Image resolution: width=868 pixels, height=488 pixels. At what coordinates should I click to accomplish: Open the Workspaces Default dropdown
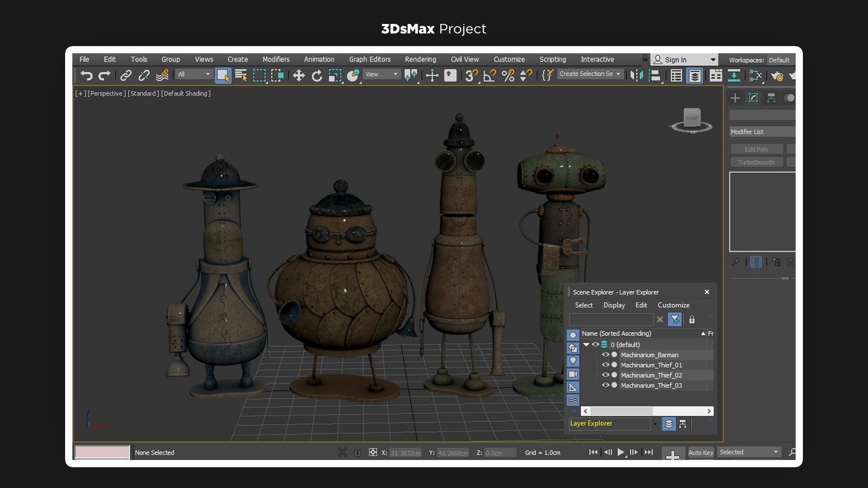pos(781,60)
